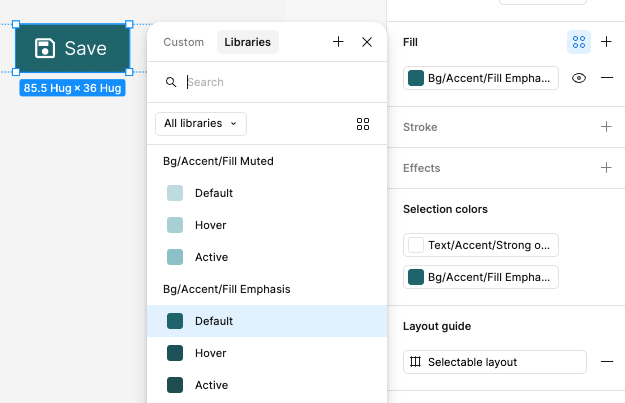Add a stroke to the selection

point(606,127)
